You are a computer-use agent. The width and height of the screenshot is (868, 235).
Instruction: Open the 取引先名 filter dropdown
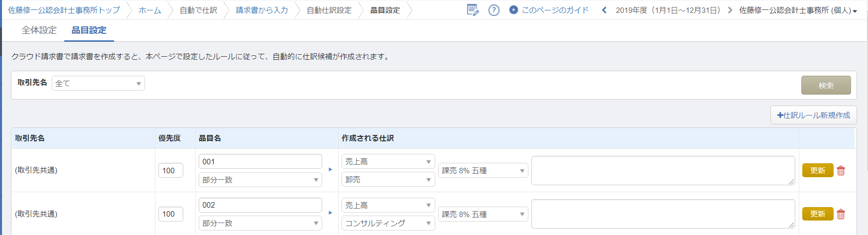coord(98,83)
